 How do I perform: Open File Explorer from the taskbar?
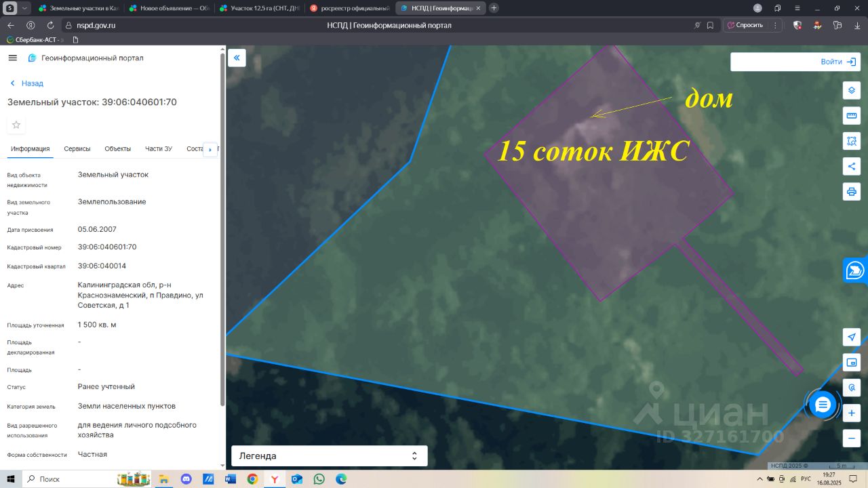163,479
